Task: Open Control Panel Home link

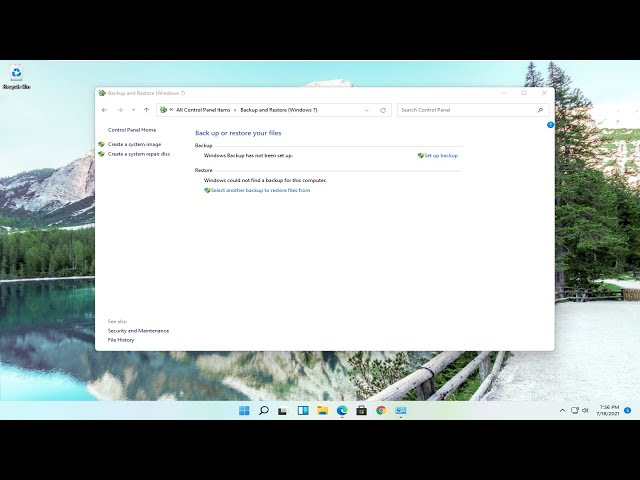Action: tap(132, 130)
